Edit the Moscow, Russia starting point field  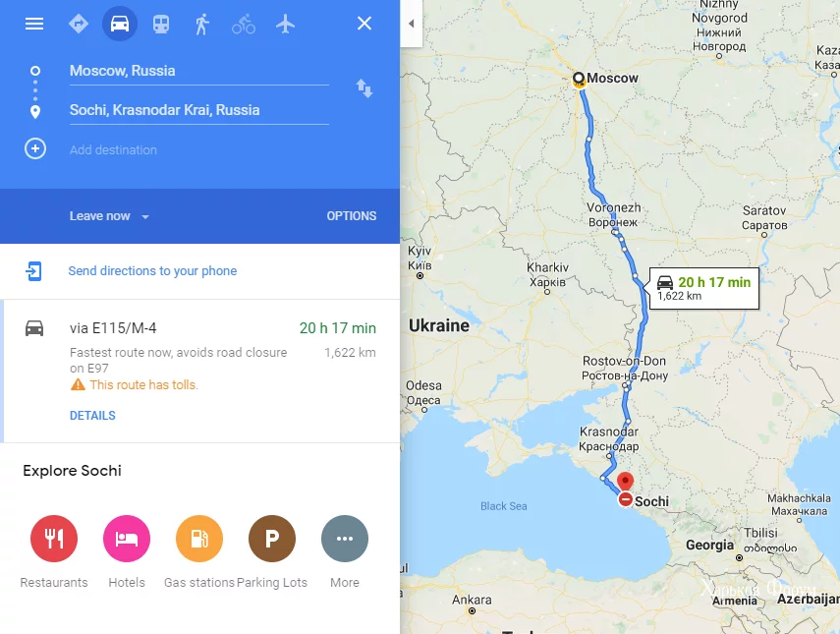pos(198,72)
